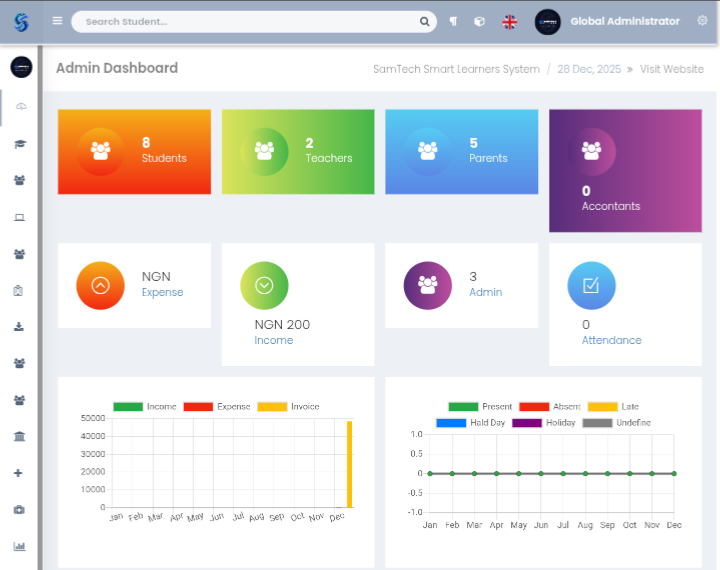Toggle the hamburger sidebar menu

coord(57,21)
